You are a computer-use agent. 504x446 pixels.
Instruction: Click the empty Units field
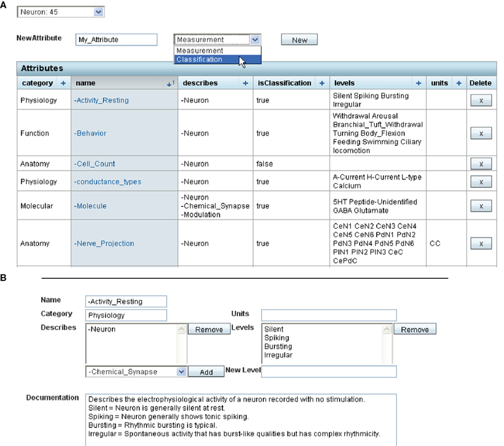[x=329, y=315]
